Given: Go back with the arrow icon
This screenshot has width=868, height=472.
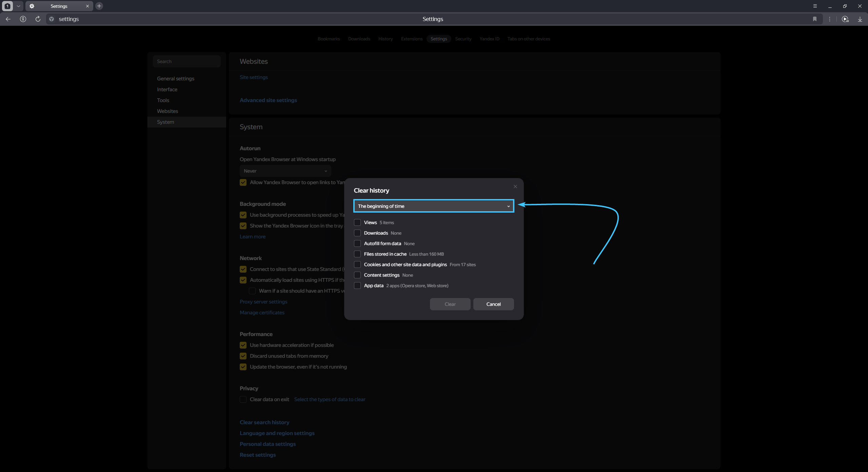Looking at the screenshot, I should tap(8, 19).
